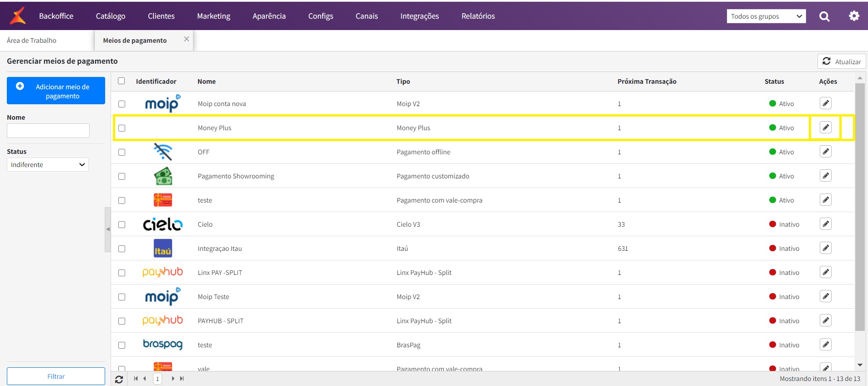Open the Todos os grupos dropdown

[766, 16]
